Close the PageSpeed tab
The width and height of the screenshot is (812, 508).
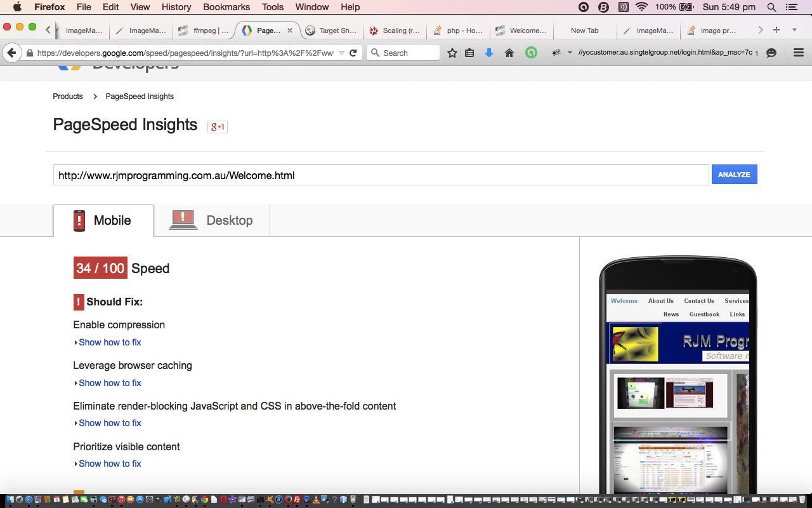pyautogui.click(x=290, y=30)
